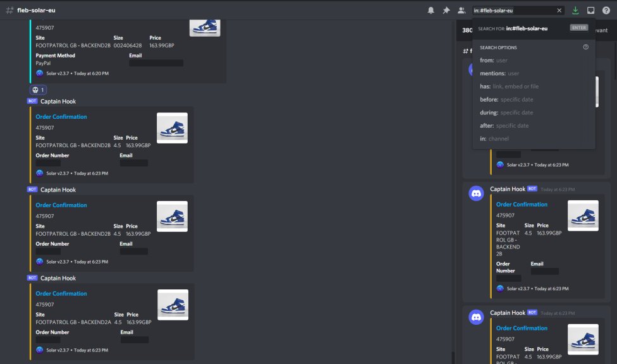Show pinned messages pin icon
Viewport: 617px width, 364px height.
click(446, 10)
